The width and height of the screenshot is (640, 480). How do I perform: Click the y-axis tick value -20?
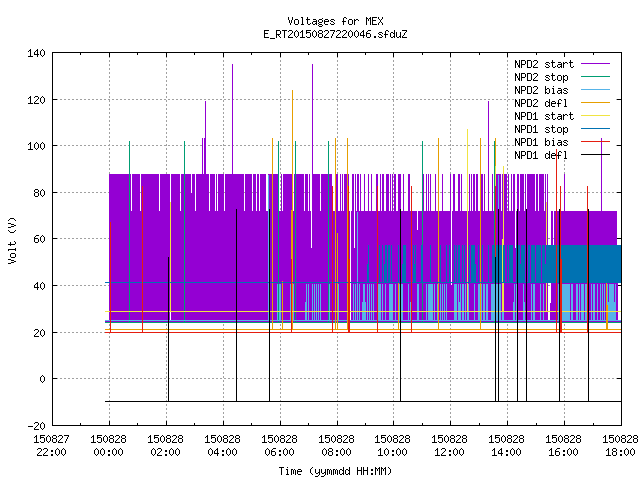(x=36, y=426)
